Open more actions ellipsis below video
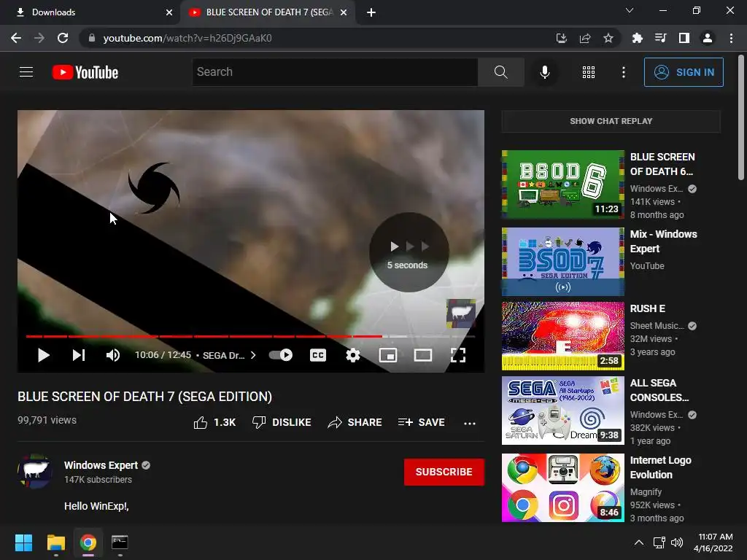The width and height of the screenshot is (747, 560). 470,423
